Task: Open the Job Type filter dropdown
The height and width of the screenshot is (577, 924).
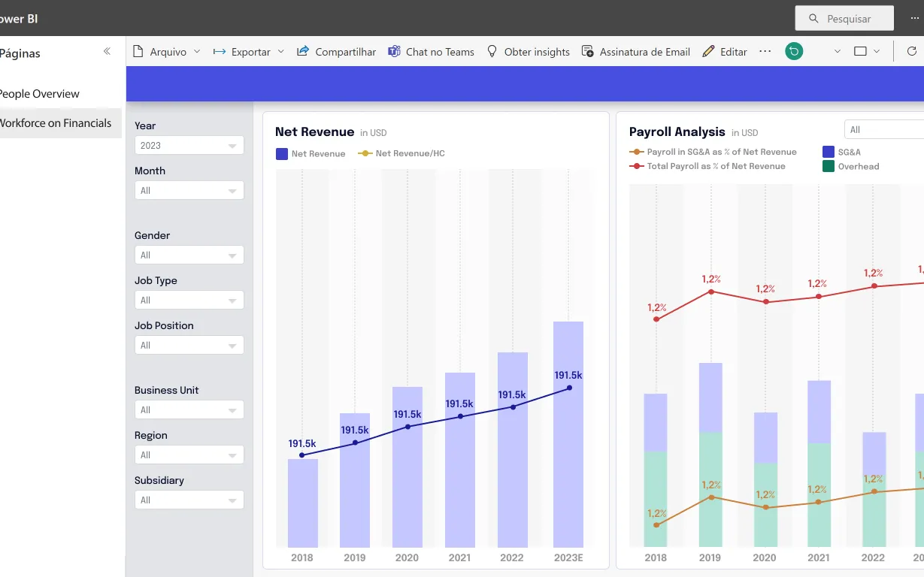Action: (189, 301)
